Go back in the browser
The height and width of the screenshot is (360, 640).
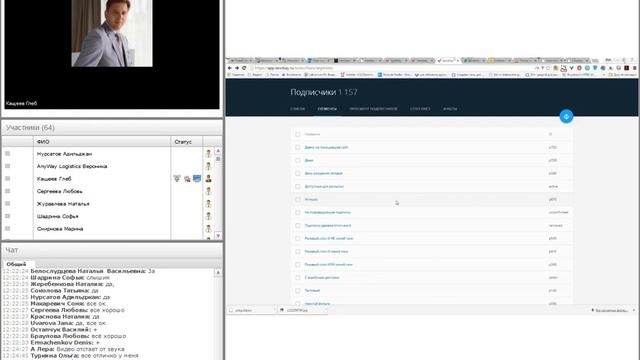[230, 68]
